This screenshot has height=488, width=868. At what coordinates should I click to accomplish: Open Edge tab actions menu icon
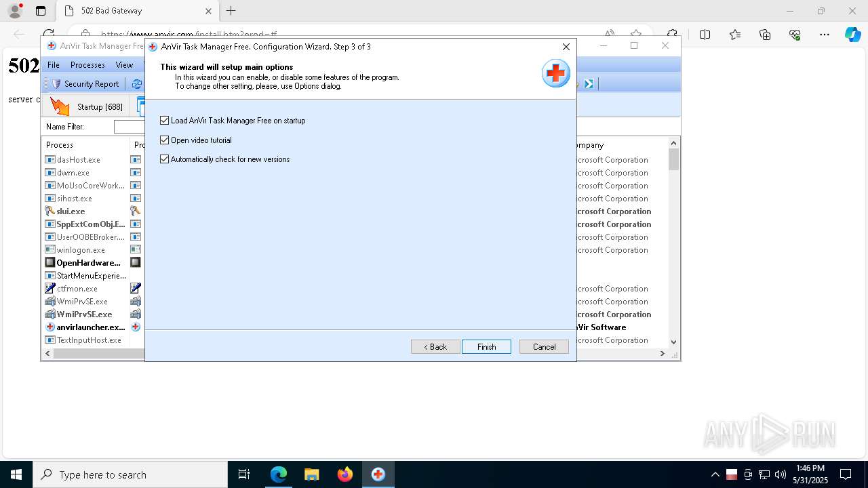[x=41, y=11]
